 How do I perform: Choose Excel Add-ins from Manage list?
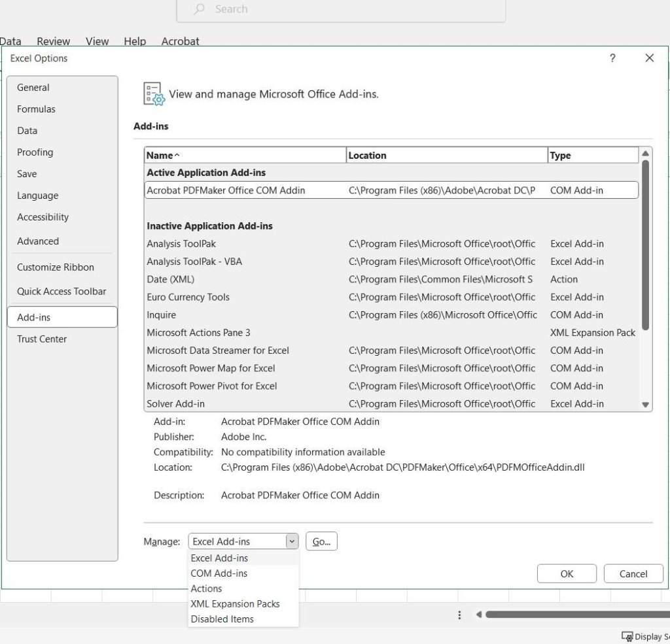pyautogui.click(x=243, y=558)
